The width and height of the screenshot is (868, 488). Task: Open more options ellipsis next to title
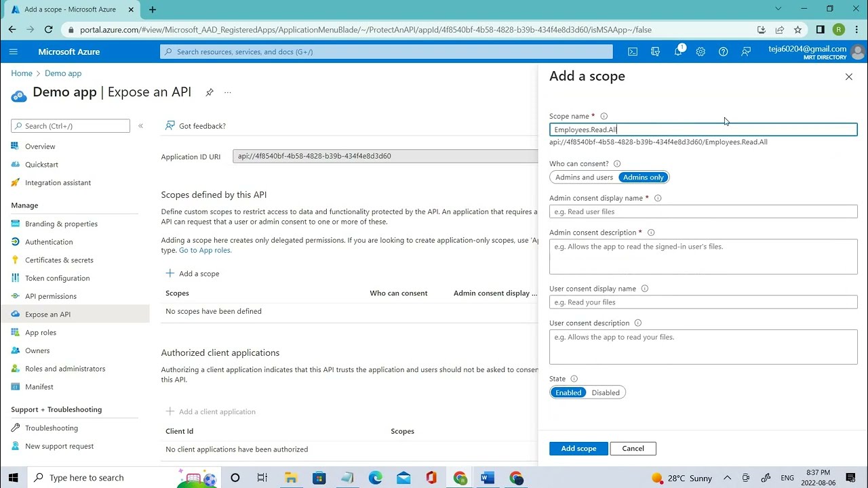[x=228, y=92]
